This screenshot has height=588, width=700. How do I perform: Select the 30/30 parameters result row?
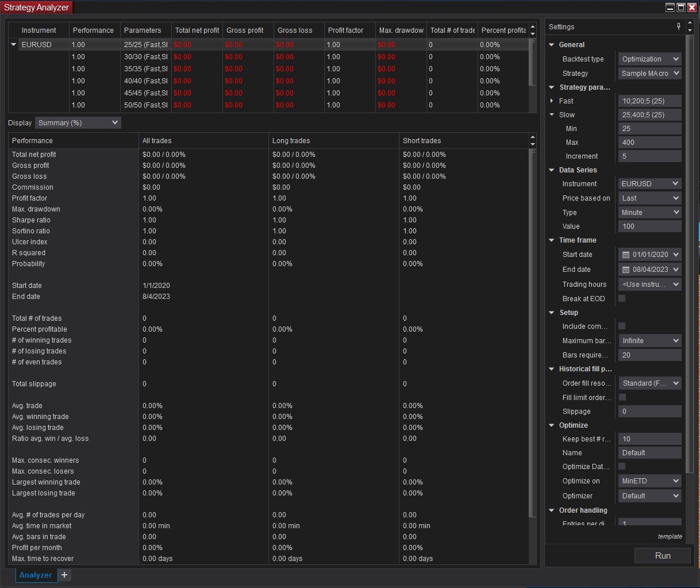268,57
